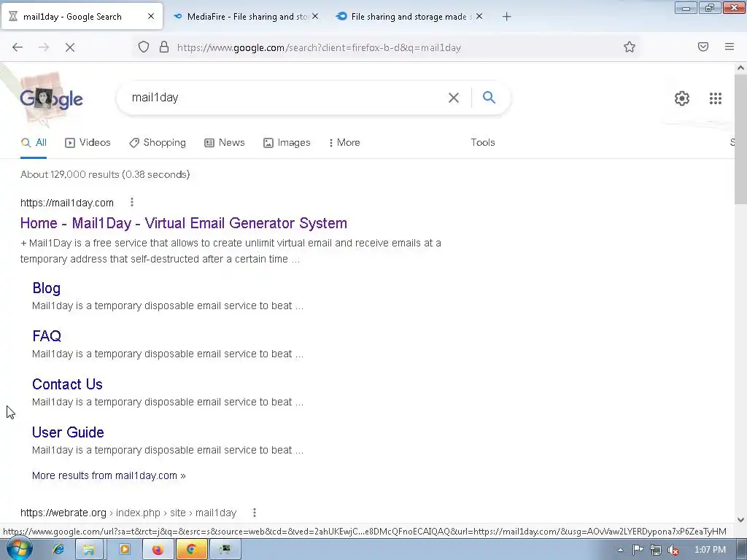Click the webrate.org breadcrumb URL
The image size is (747, 560).
pos(128,513)
